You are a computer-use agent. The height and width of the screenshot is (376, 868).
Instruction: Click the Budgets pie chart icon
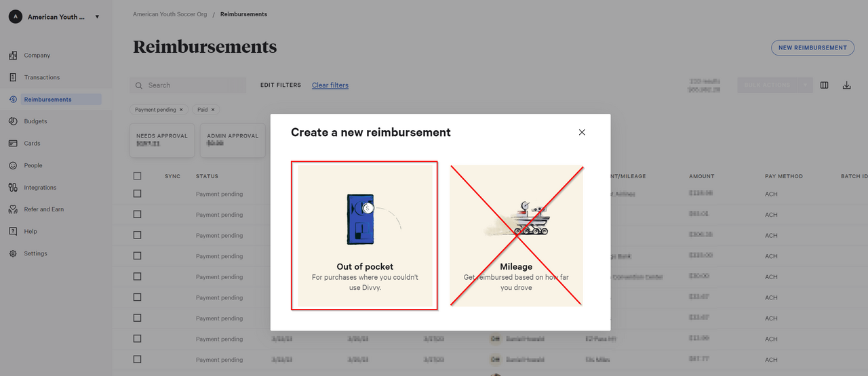(13, 121)
